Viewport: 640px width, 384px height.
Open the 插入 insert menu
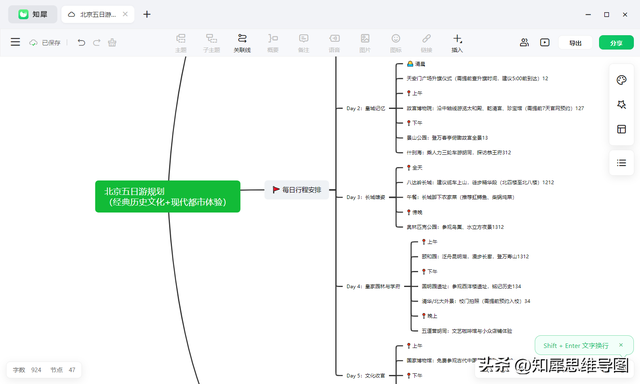tap(457, 43)
